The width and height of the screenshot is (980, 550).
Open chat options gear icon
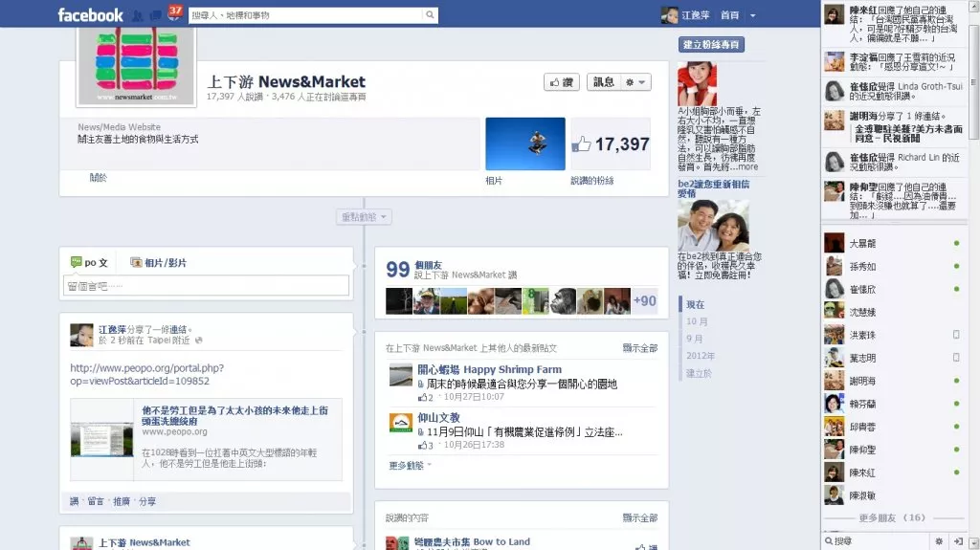point(939,540)
